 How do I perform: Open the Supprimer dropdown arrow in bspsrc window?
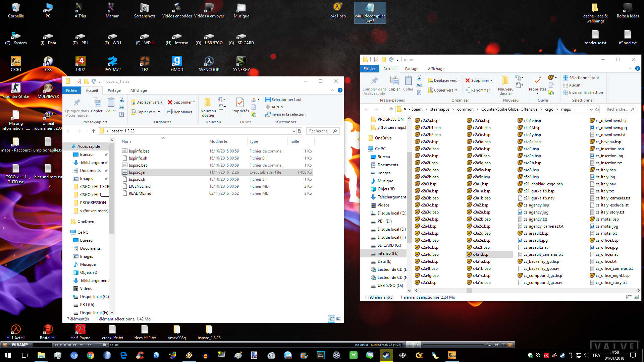tap(194, 102)
